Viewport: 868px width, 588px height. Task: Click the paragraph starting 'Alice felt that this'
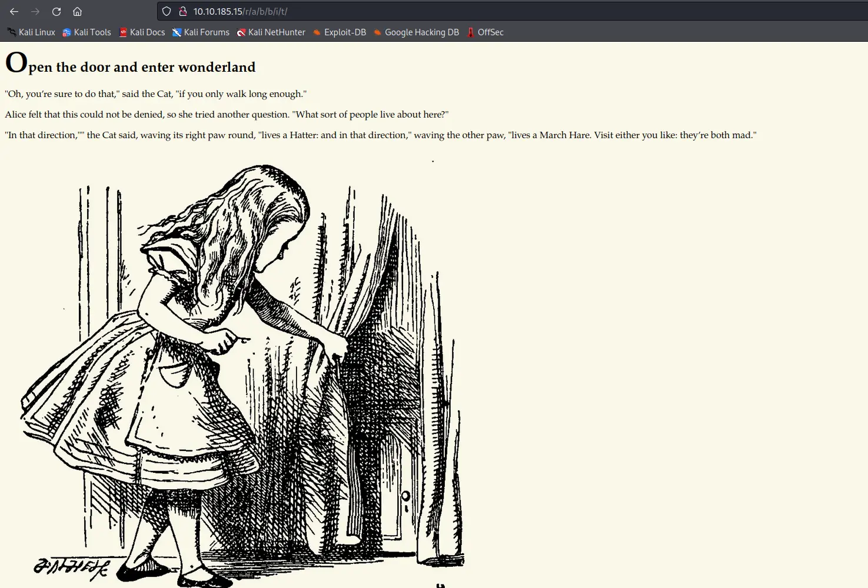click(x=227, y=115)
